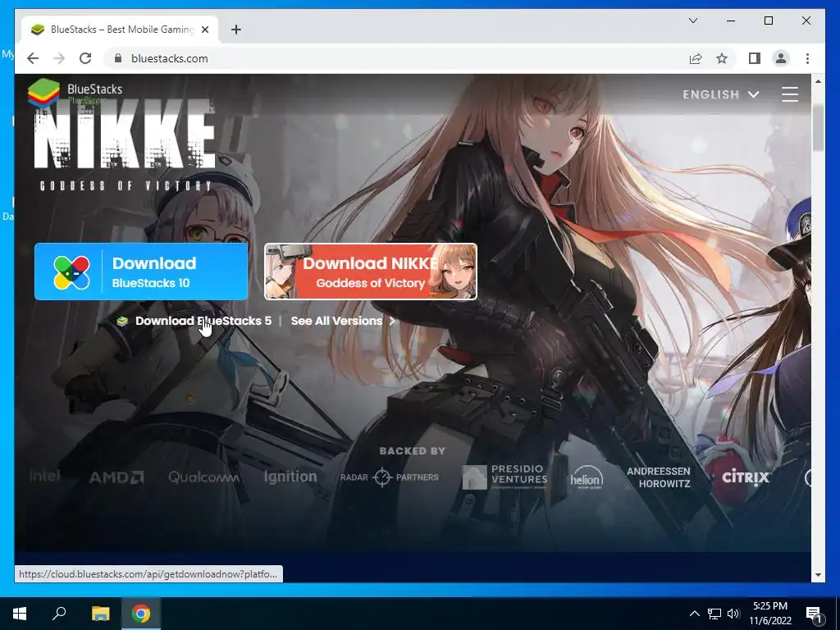Click the BACKED BY heading text
The height and width of the screenshot is (630, 840).
pos(413,451)
